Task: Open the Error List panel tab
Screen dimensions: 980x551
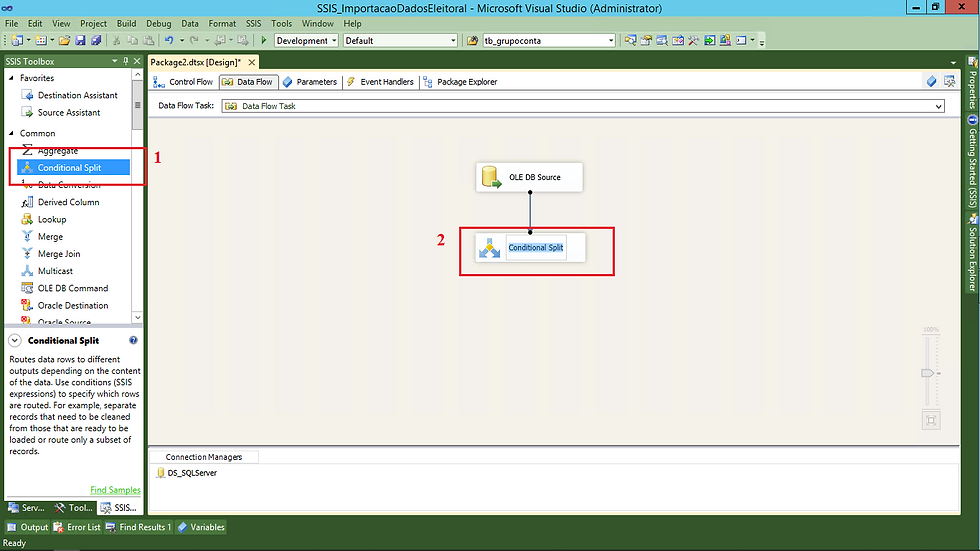Action: click(x=77, y=527)
